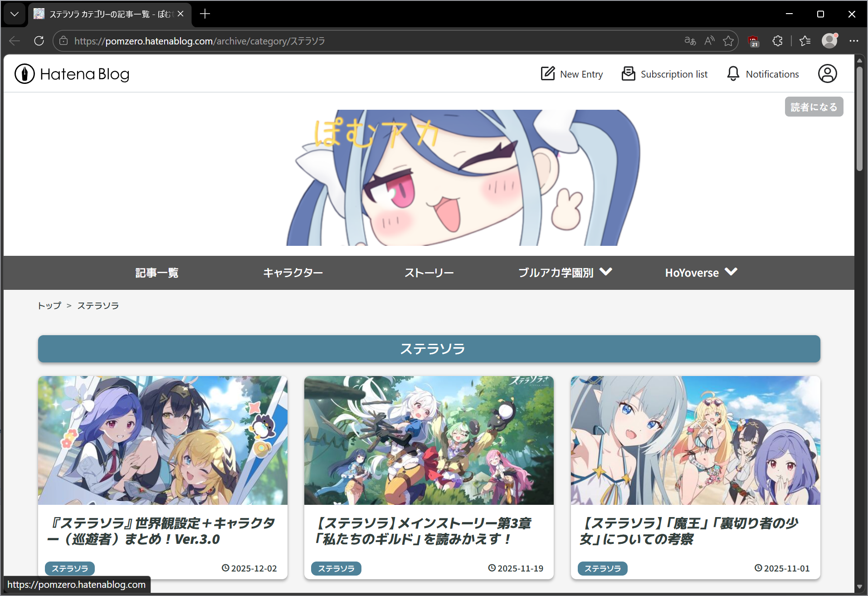Image resolution: width=868 pixels, height=596 pixels.
Task: Open 「魔王」「裏切り者の少女」についての考察 article title
Action: [x=689, y=531]
